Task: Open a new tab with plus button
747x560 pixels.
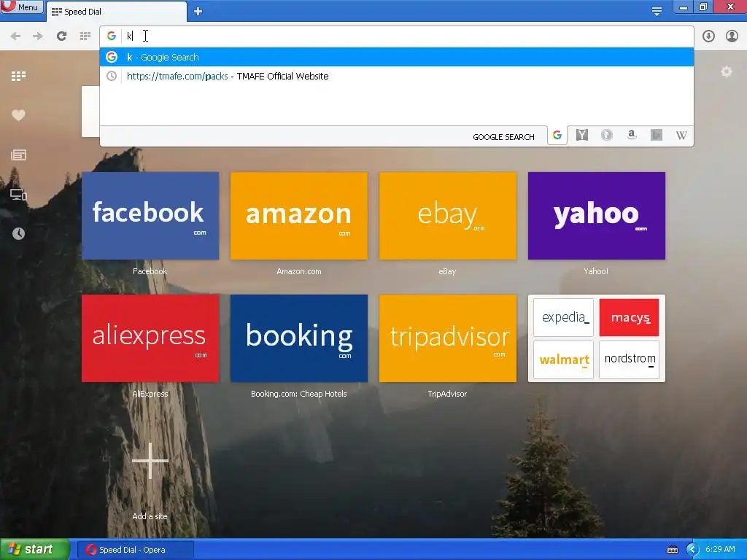Action: pyautogui.click(x=198, y=12)
